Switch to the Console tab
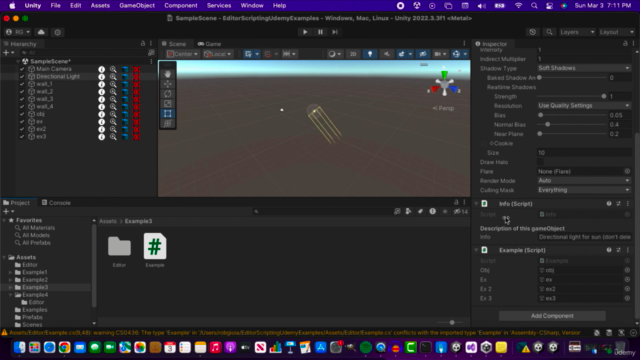The width and height of the screenshot is (640, 360). (56, 202)
